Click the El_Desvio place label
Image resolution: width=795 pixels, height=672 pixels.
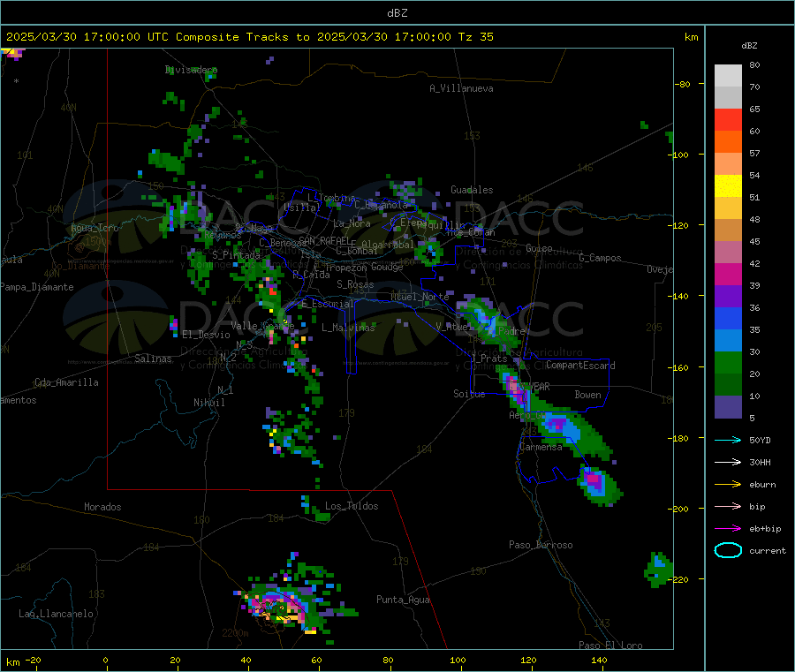[x=206, y=335]
